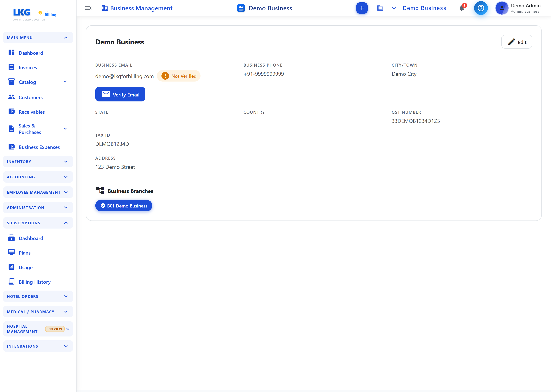Click the envelope icon on Verify Email

coord(106,94)
